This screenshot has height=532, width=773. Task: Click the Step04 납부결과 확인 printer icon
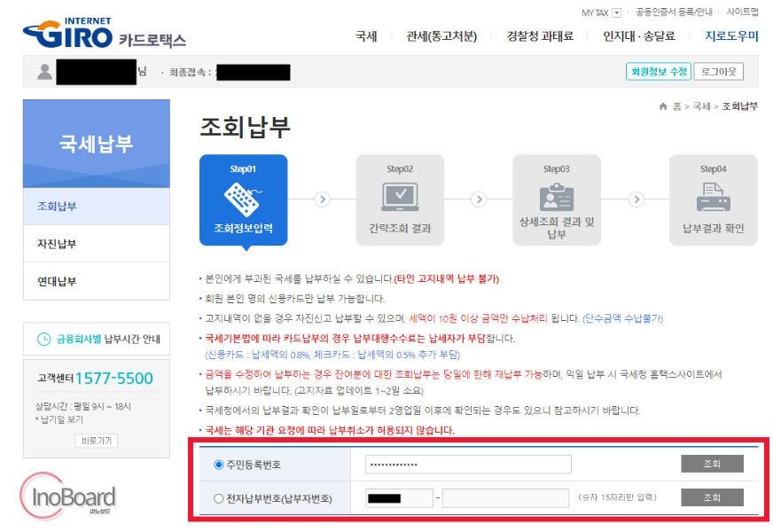[x=714, y=197]
